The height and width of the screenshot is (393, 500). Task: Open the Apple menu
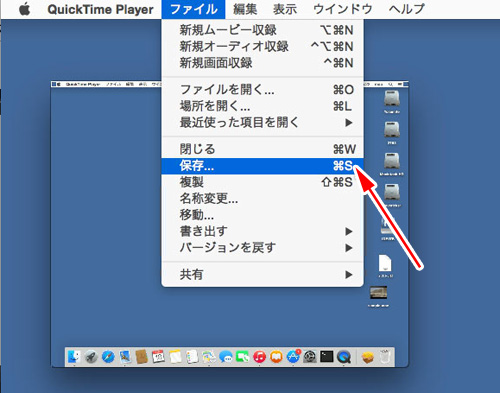pos(25,9)
